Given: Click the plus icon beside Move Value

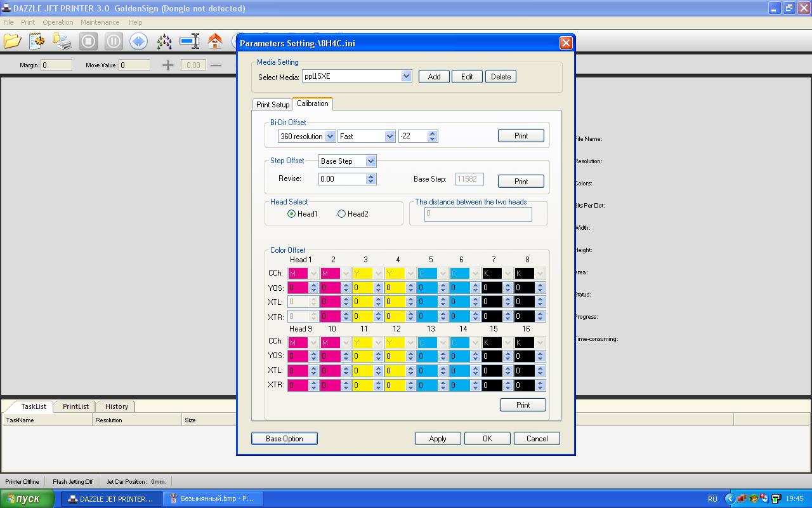Looking at the screenshot, I should point(167,65).
